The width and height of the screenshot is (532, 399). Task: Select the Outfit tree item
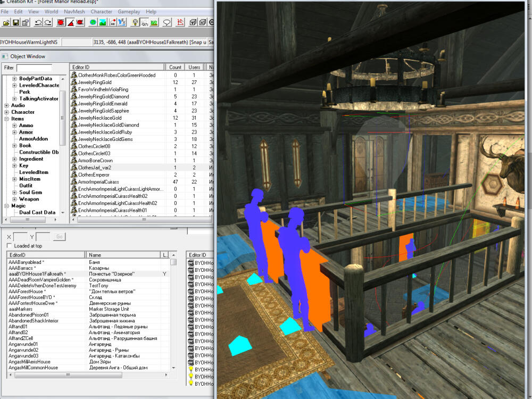click(26, 186)
